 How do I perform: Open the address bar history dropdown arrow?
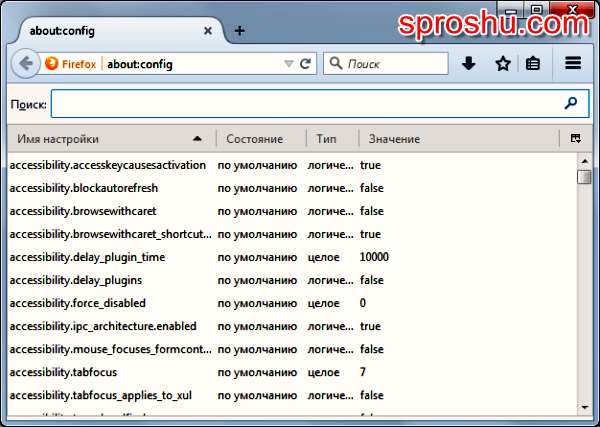(x=288, y=64)
